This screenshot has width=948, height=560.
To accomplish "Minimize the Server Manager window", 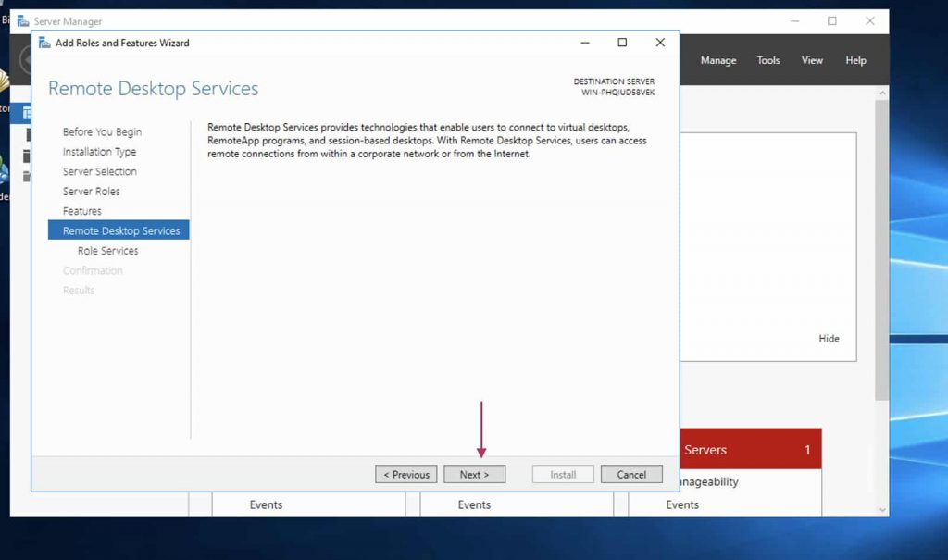I will point(795,21).
